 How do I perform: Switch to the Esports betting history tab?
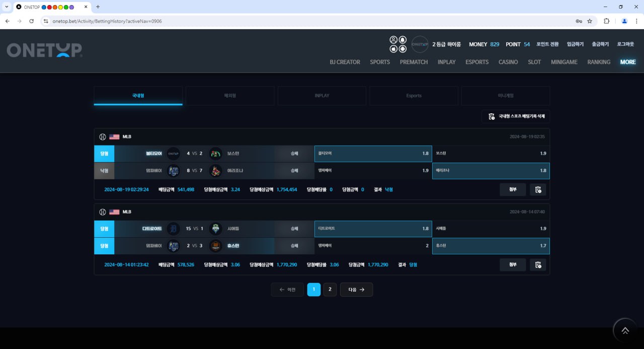coord(414,96)
